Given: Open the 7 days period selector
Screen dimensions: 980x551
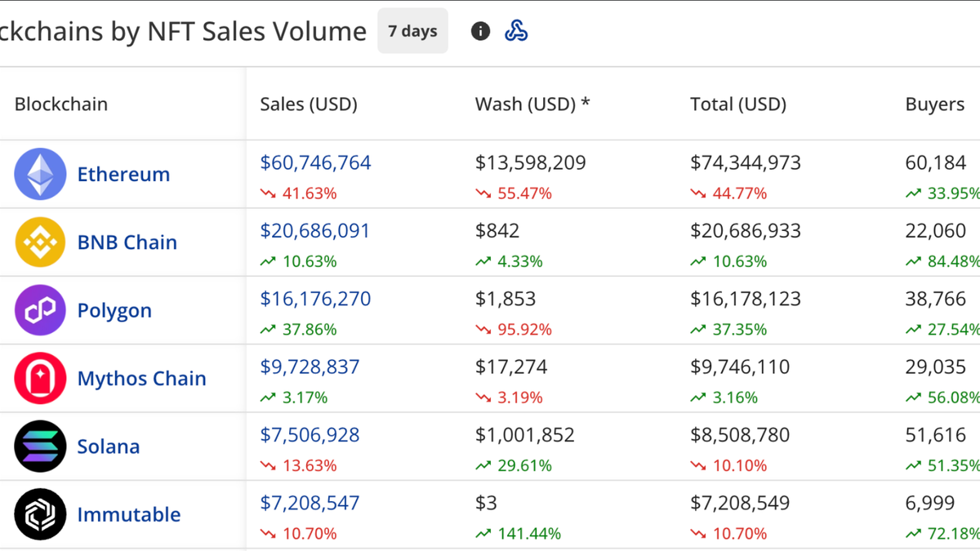Looking at the screenshot, I should (x=412, y=31).
